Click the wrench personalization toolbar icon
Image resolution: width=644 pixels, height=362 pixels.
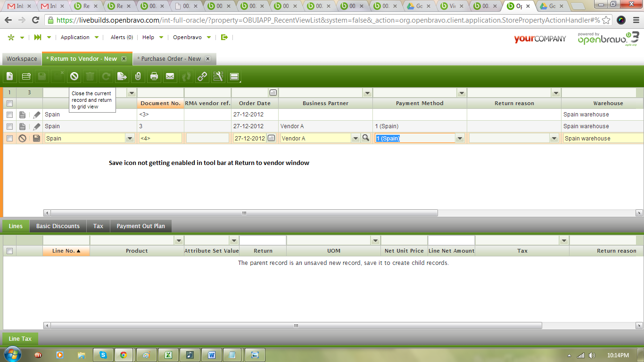[218, 76]
